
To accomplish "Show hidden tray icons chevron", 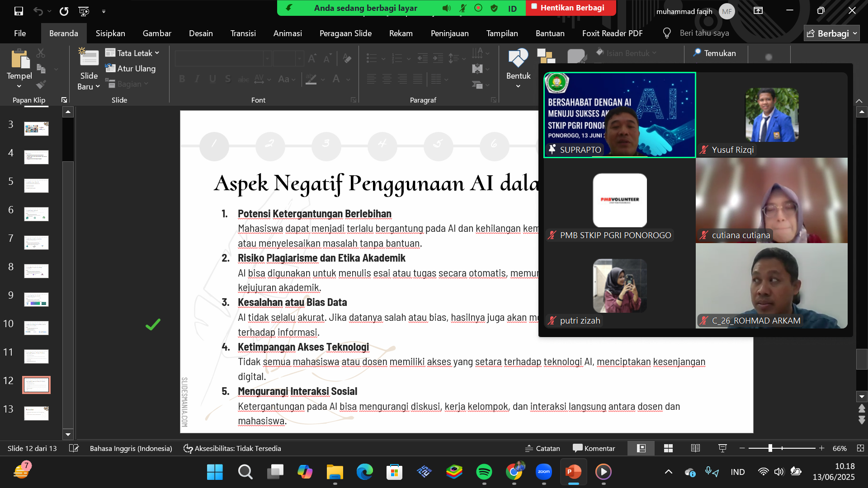I will (669, 472).
